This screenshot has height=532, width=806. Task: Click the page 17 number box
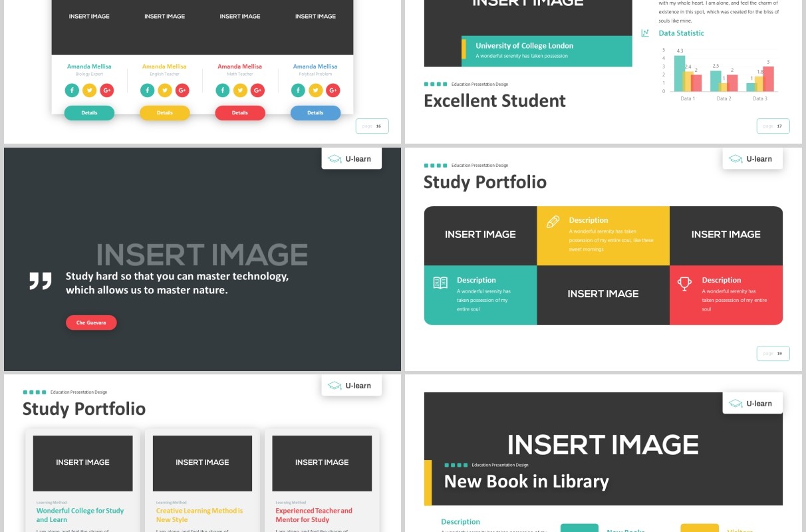pyautogui.click(x=773, y=126)
